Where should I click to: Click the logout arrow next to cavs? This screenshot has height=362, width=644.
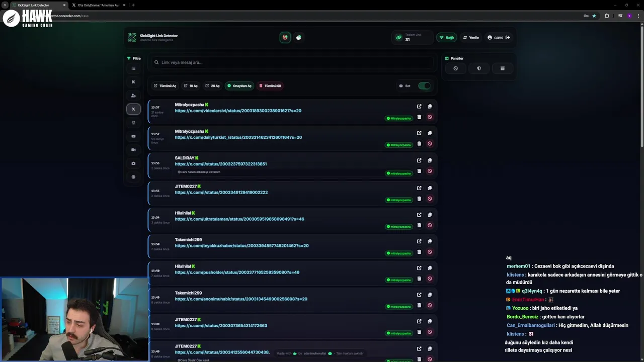click(x=508, y=37)
